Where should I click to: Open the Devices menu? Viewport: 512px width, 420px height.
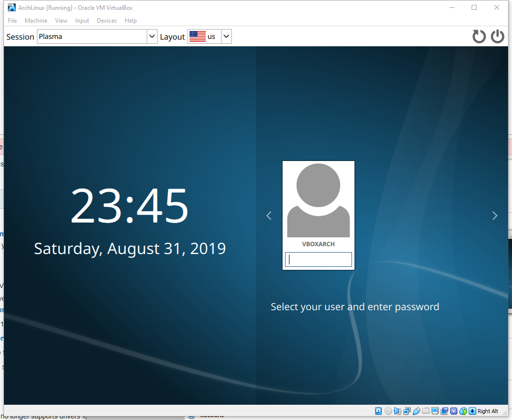point(107,21)
